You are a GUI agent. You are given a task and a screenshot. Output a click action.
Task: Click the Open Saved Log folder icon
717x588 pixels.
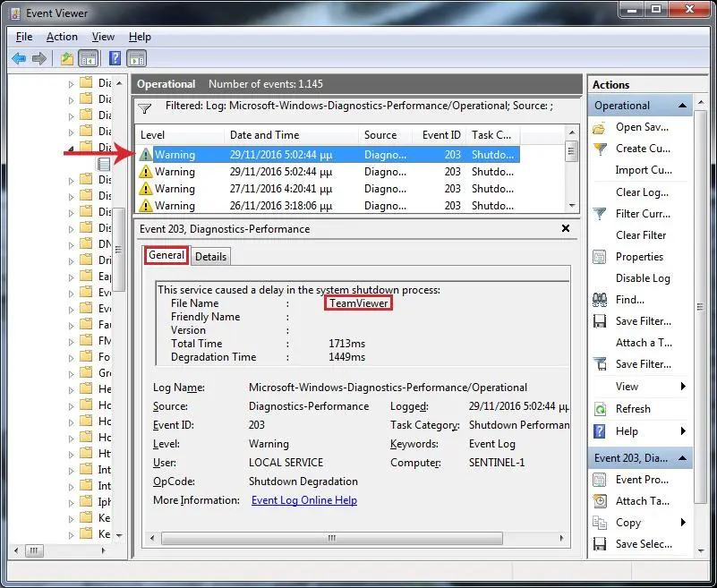click(x=600, y=128)
